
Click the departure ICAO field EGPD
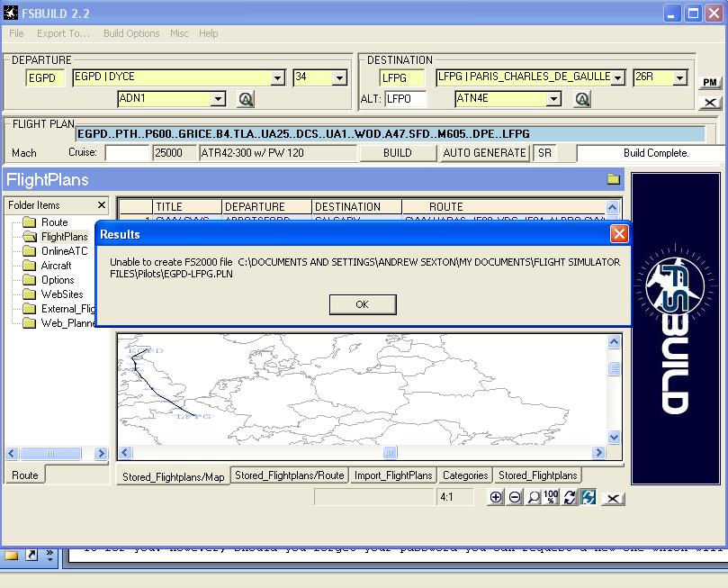pos(45,77)
